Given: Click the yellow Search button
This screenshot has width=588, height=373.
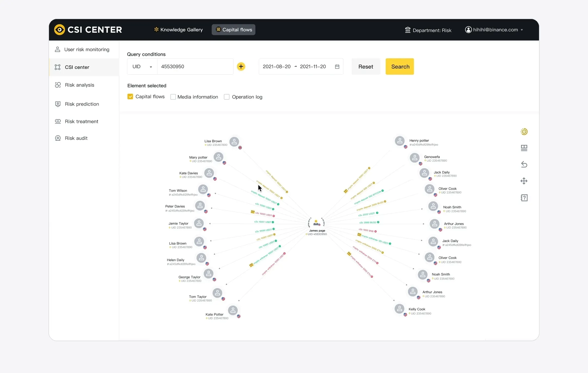Looking at the screenshot, I should (400, 66).
